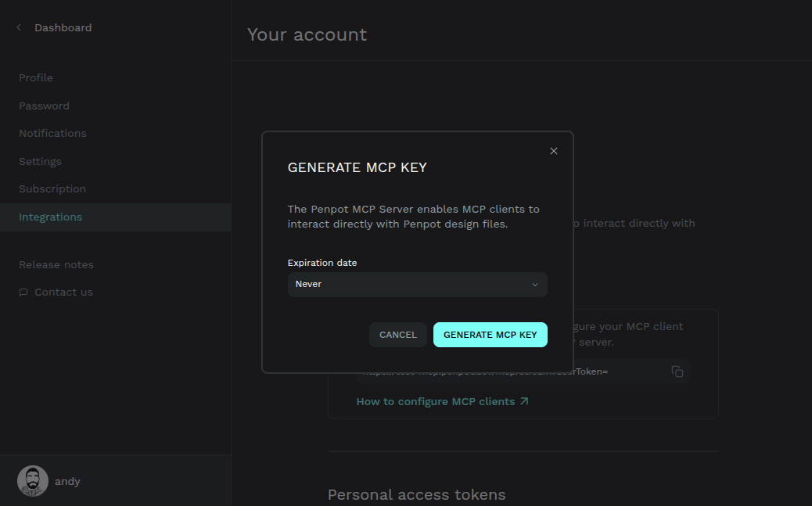Click the chevron on the Never selector
Image resolution: width=812 pixels, height=506 pixels.
pyautogui.click(x=534, y=285)
